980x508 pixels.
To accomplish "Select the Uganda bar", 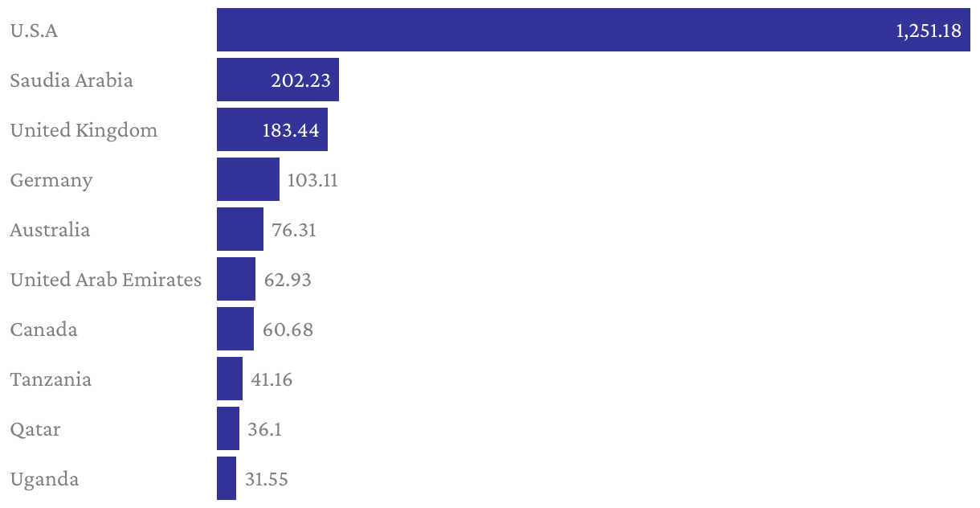I will [227, 479].
